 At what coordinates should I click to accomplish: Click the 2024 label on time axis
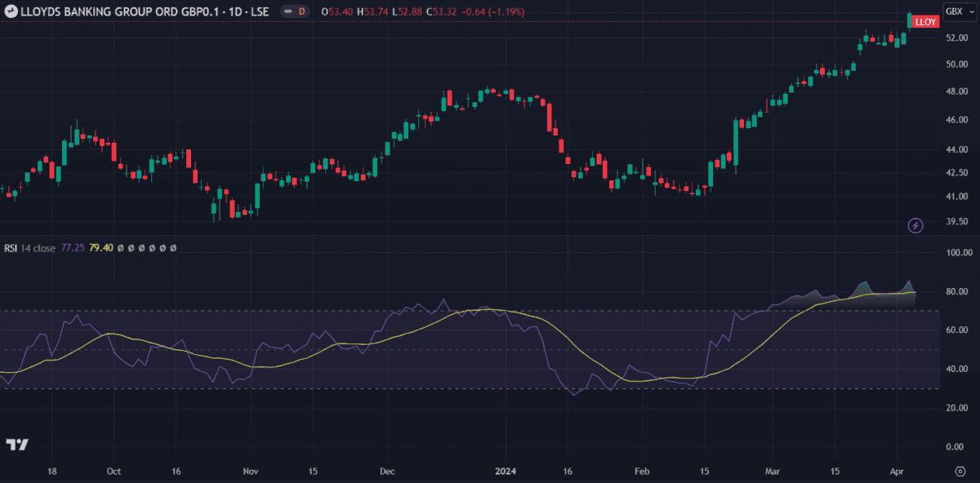tap(506, 472)
